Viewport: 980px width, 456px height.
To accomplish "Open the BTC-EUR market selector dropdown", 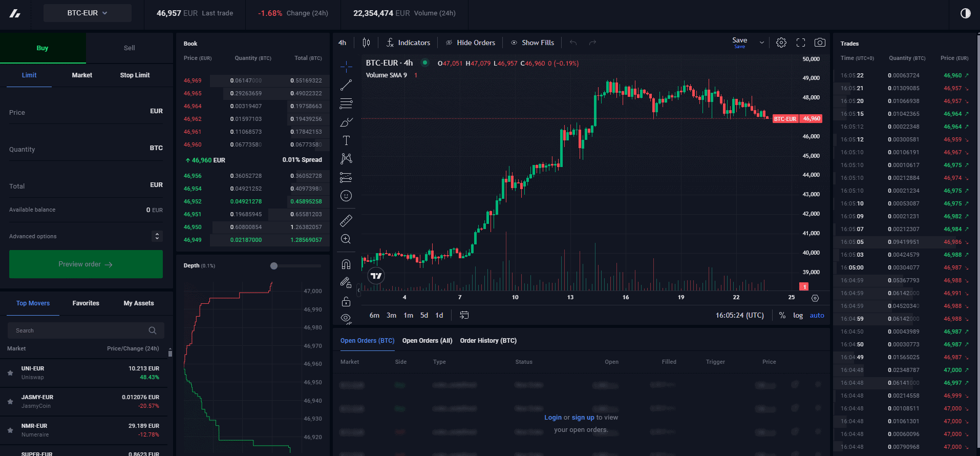I will pos(88,13).
